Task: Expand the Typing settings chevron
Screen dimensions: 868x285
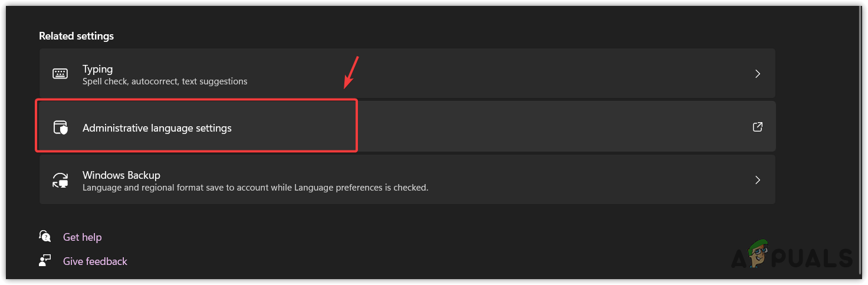Action: [x=758, y=74]
